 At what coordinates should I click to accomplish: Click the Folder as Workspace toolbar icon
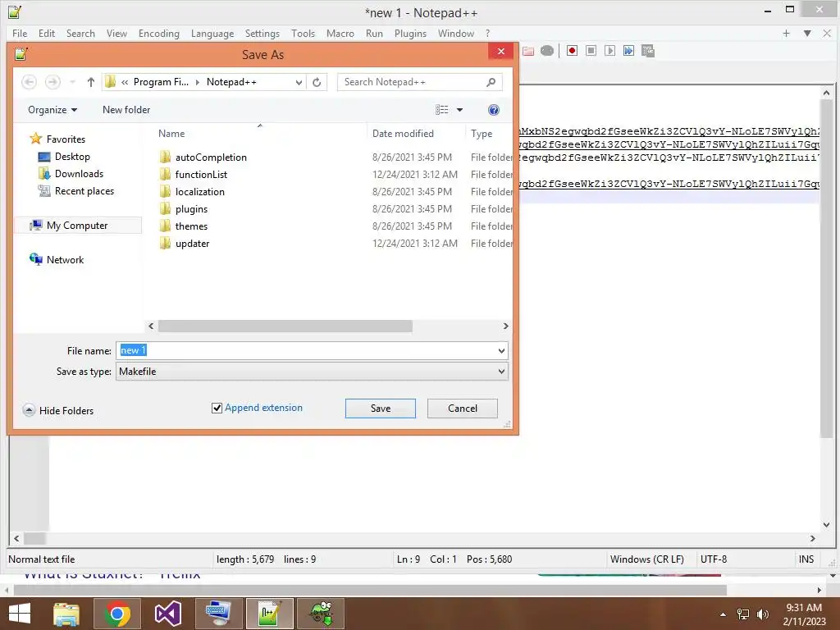click(x=528, y=51)
